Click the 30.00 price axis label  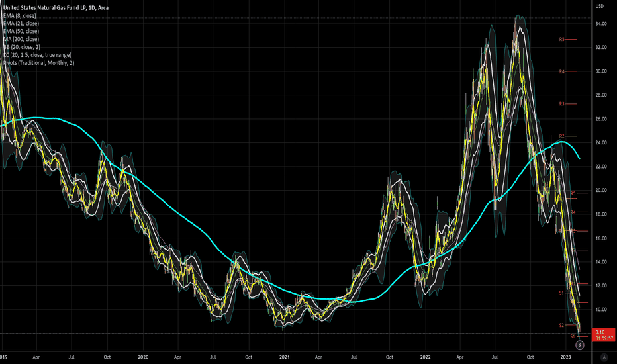click(601, 71)
